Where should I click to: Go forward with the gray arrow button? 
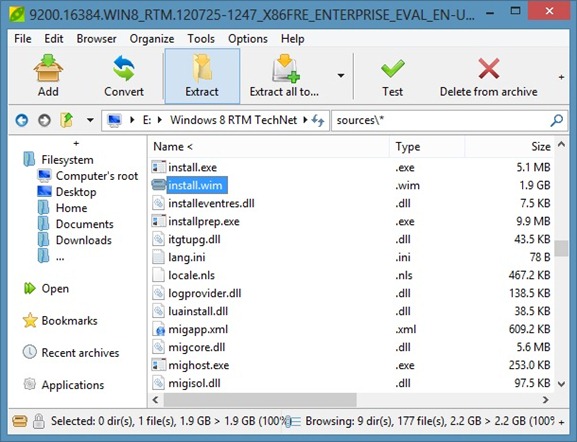[x=45, y=120]
